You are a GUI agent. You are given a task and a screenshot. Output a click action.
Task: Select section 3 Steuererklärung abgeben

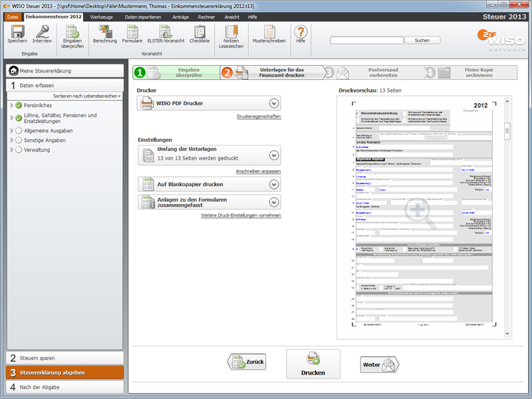click(x=65, y=372)
